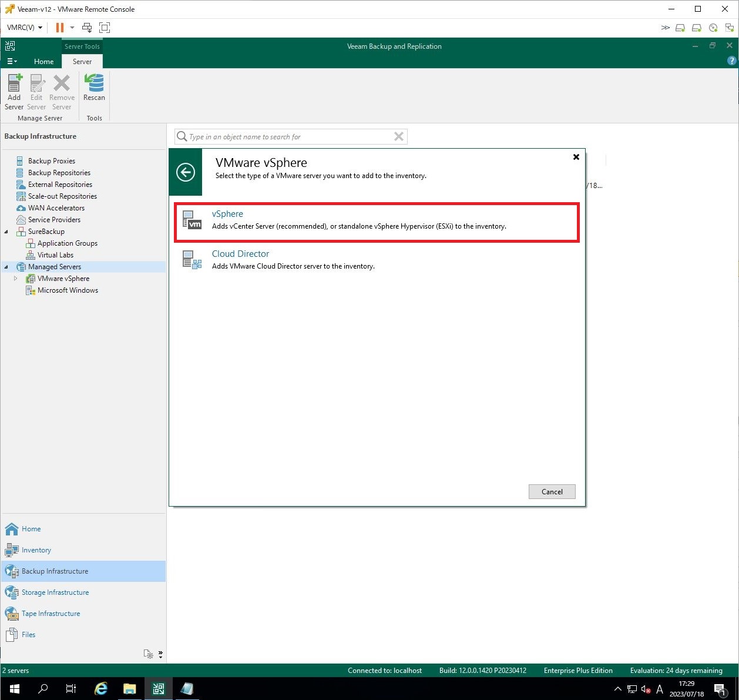Viewport: 739px width, 700px height.
Task: Go back using the dialog's arrow icon
Action: 186,172
